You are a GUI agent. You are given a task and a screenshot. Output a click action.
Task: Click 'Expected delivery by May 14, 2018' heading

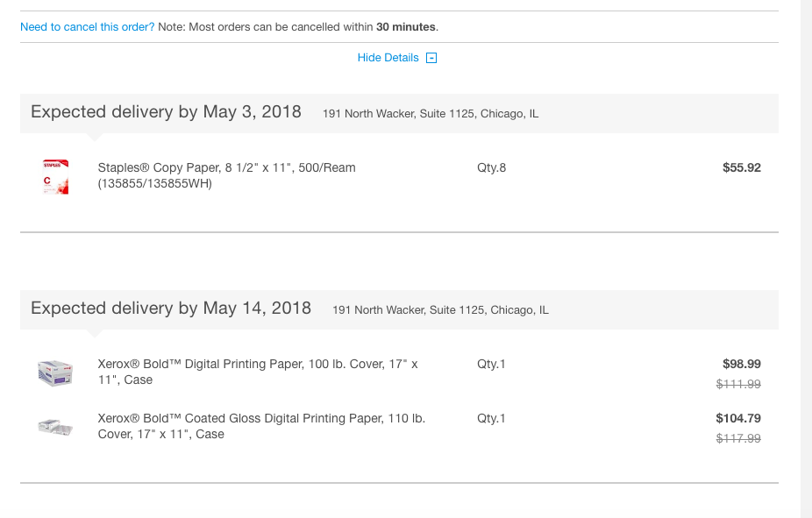pos(171,308)
